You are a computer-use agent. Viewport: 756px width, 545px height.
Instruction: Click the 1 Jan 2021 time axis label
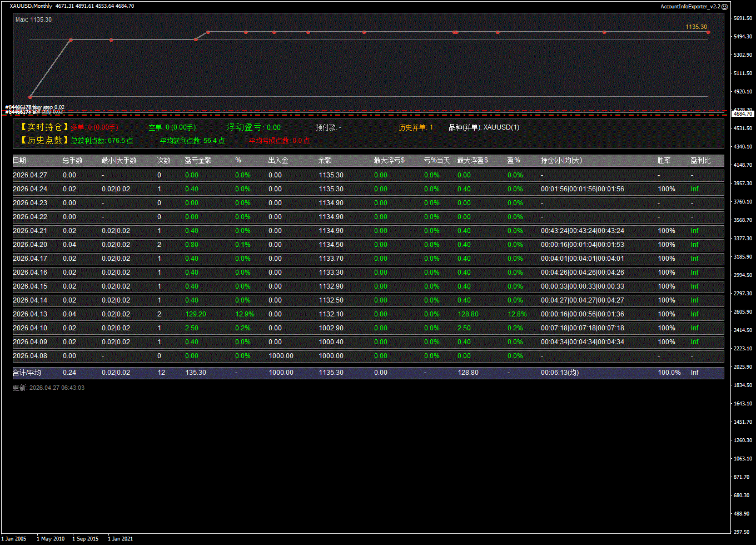(120, 539)
